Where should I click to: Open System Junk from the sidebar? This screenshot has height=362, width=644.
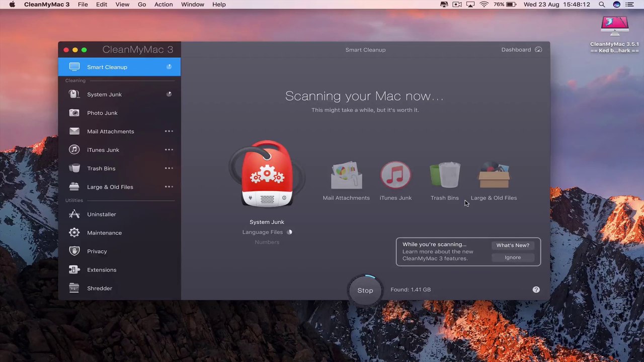(x=119, y=95)
